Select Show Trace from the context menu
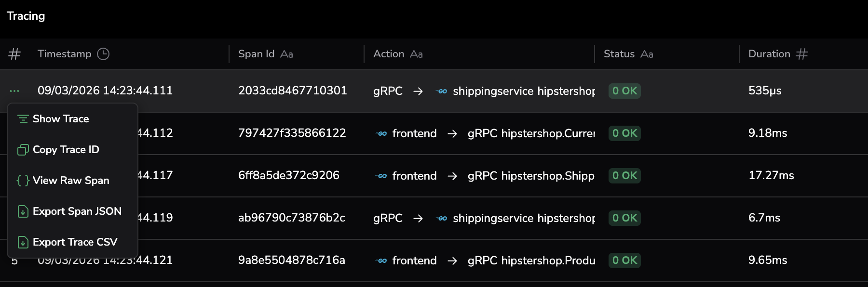This screenshot has height=287, width=868. (61, 119)
